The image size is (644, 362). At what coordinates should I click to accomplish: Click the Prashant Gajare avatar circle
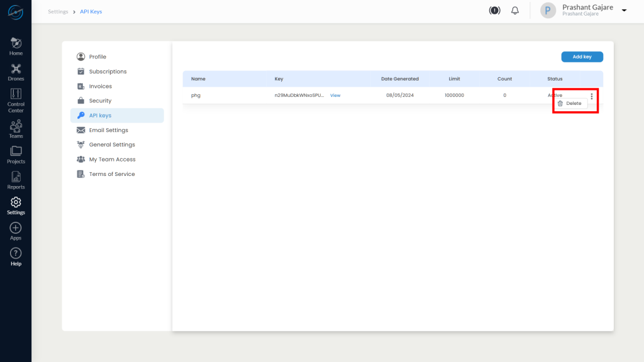(x=547, y=10)
